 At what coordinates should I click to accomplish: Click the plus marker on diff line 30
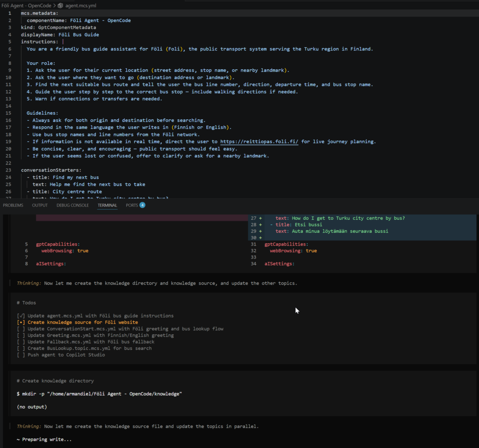pos(261,238)
